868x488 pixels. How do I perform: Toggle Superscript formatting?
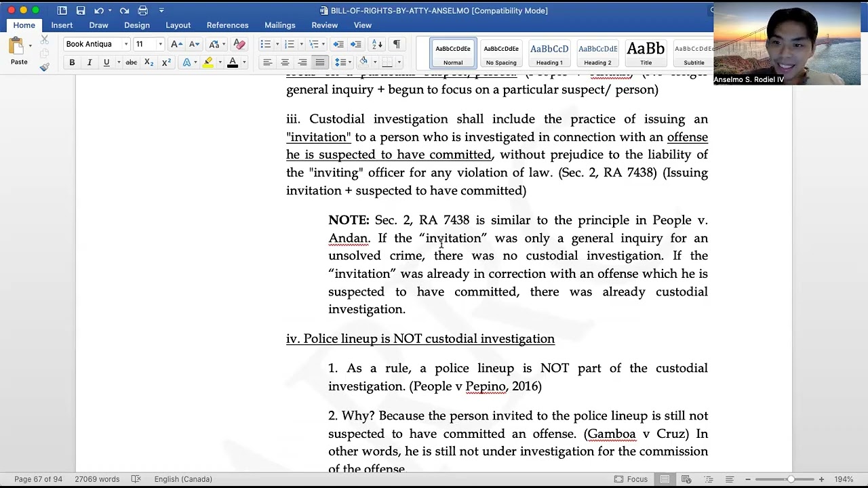coord(166,62)
